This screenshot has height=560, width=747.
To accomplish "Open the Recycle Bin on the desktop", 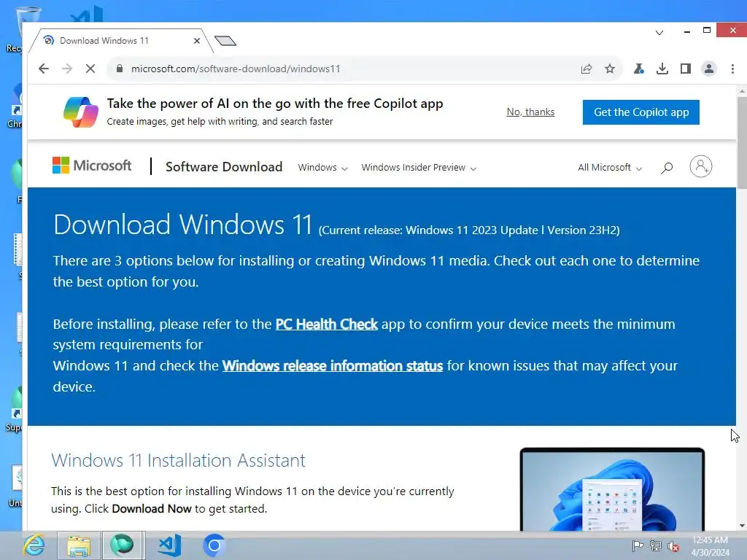I will pyautogui.click(x=15, y=28).
